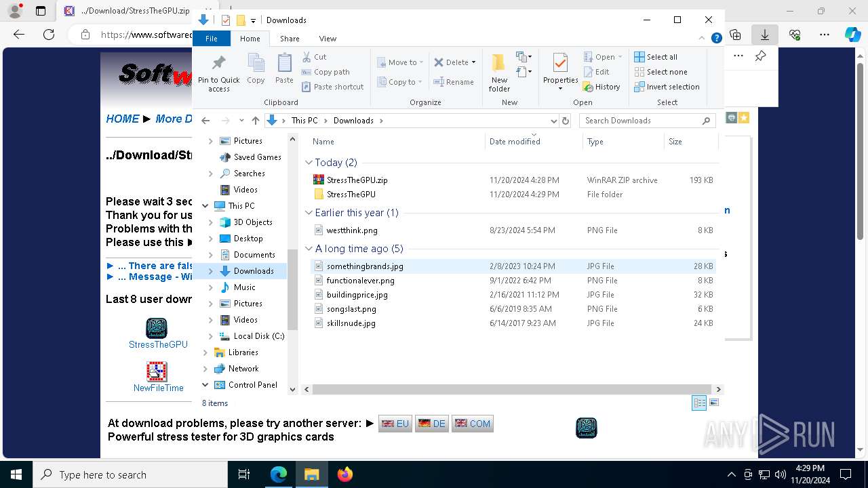Click Search Downloads field
868x488 pixels.
tap(642, 121)
